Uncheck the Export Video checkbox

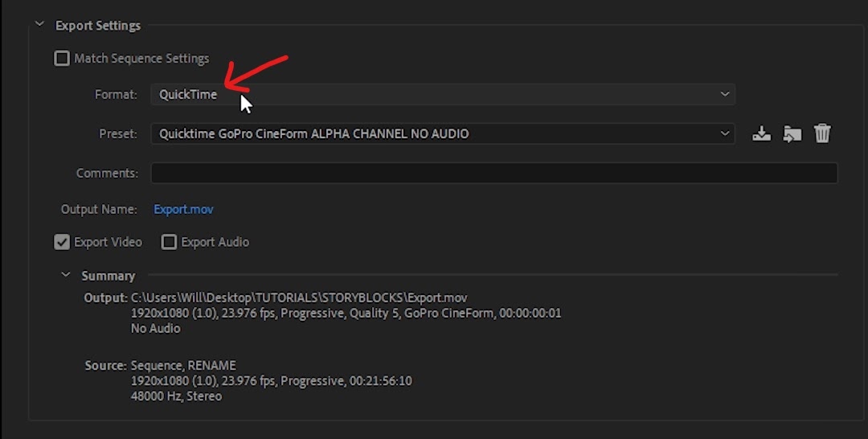[62, 242]
